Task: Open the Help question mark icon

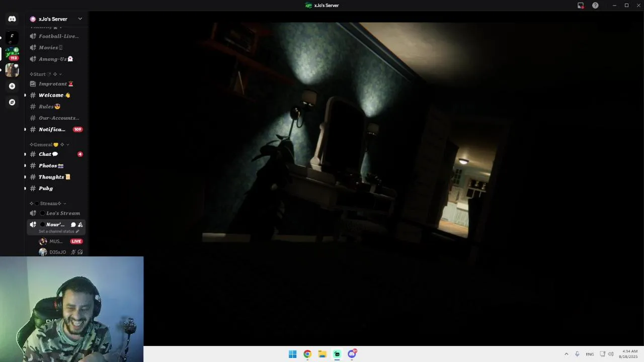Action: point(595,6)
